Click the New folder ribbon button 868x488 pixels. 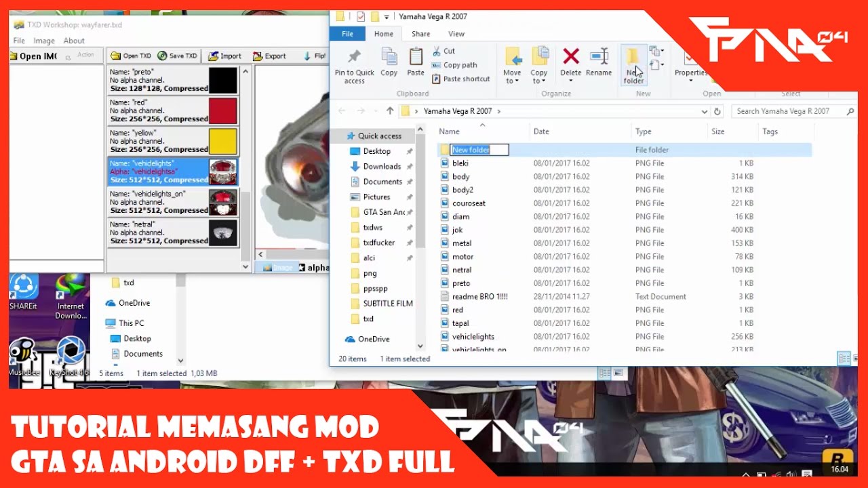[633, 66]
